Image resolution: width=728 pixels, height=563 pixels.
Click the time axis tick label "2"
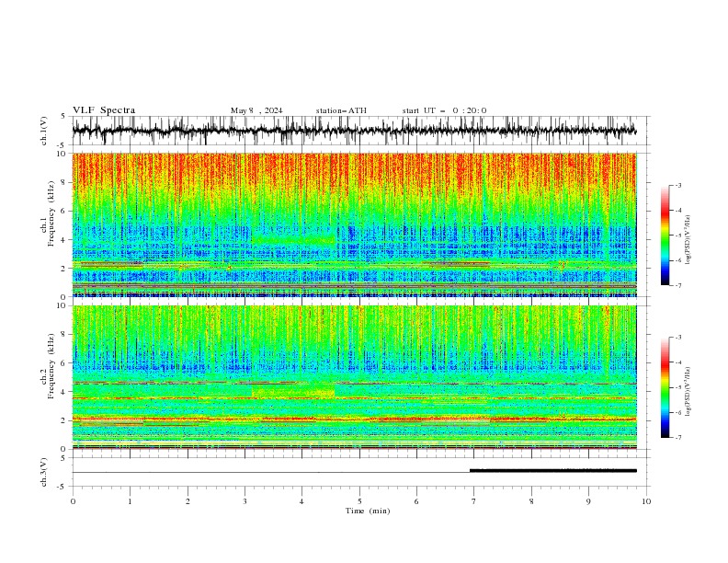click(x=188, y=501)
